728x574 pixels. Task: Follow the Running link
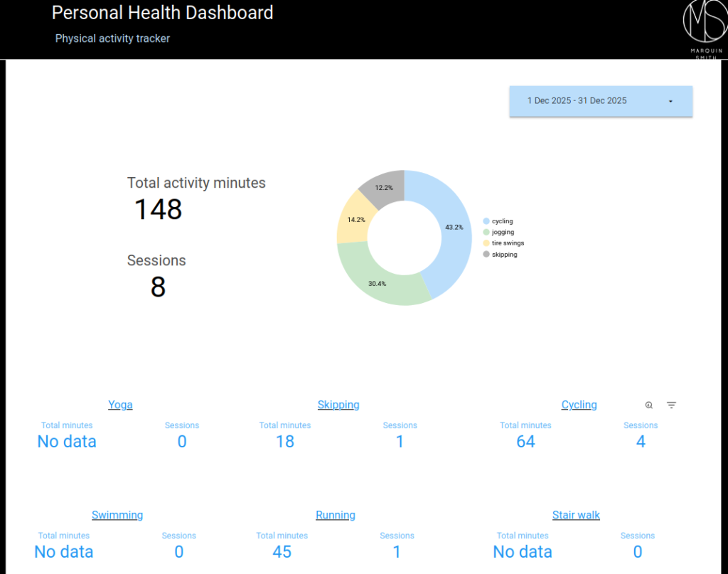tap(336, 515)
